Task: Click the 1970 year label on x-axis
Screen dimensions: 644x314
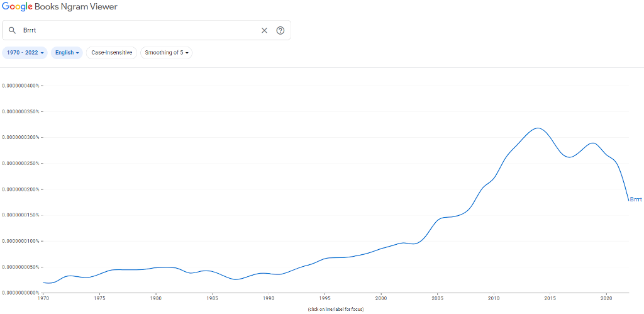Action: (43, 298)
